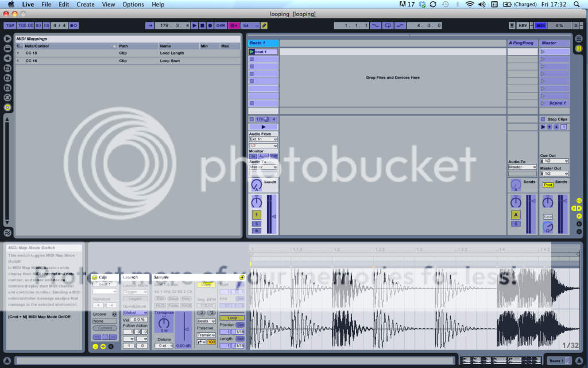
Task: Open the Beats 1 input channel dropdown
Action: [x=263, y=145]
